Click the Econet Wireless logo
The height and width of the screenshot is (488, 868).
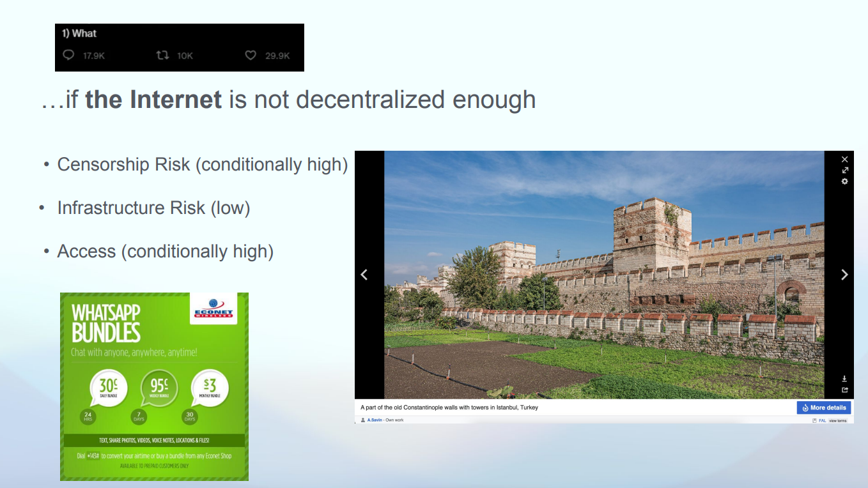pyautogui.click(x=213, y=309)
